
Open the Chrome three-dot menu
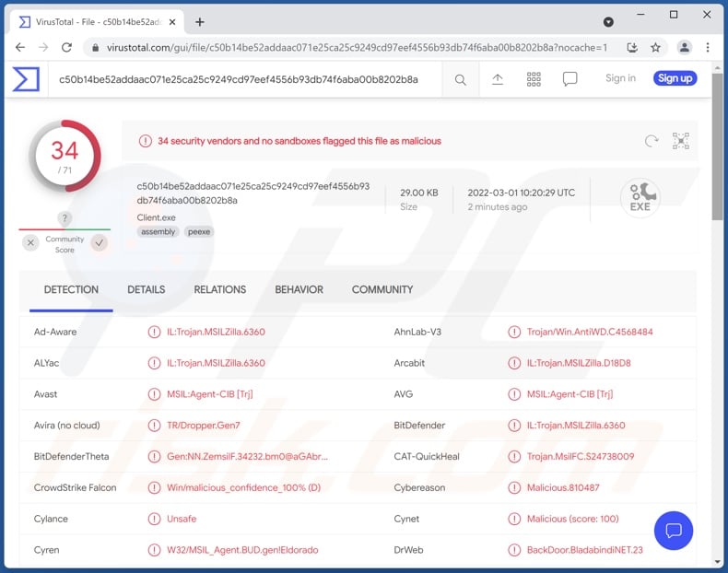point(708,47)
